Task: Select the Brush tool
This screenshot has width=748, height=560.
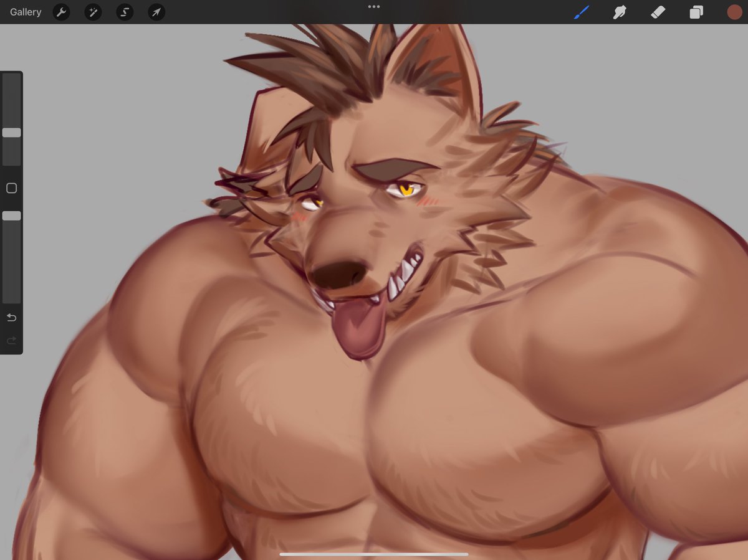Action: click(582, 12)
